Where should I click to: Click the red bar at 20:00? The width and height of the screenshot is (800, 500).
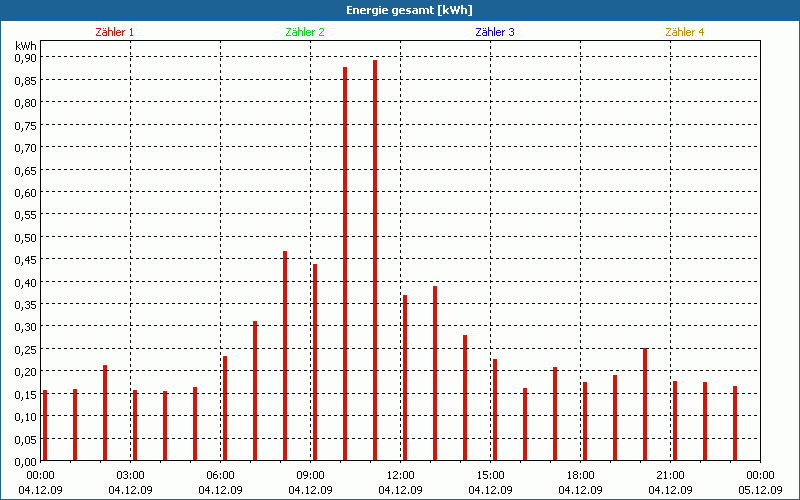pyautogui.click(x=645, y=404)
